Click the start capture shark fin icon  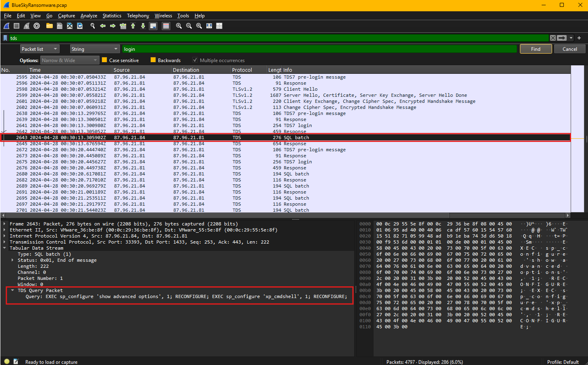(x=6, y=26)
